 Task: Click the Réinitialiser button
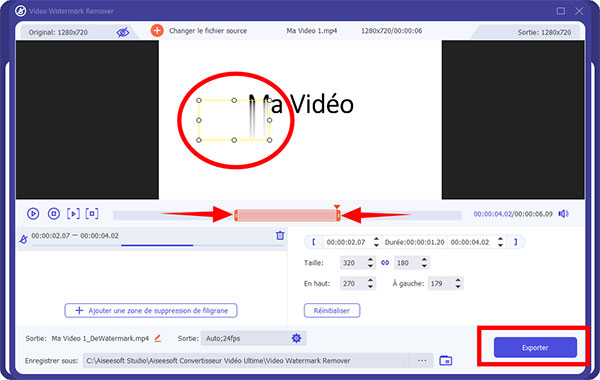click(332, 310)
